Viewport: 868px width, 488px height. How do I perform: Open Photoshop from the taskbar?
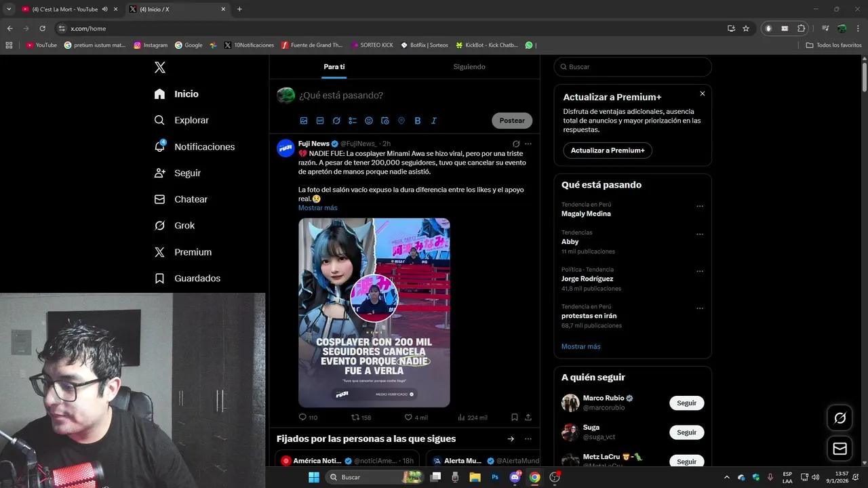pos(495,477)
